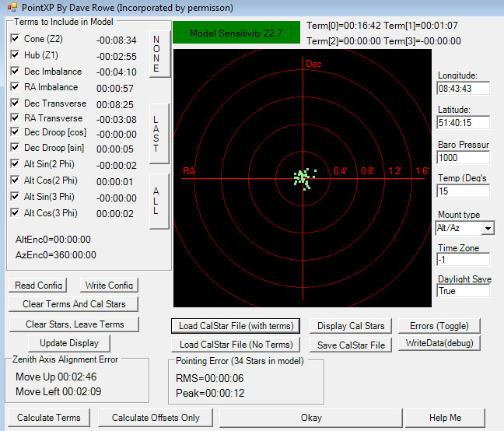Screen dimensions: 504x431
Task: Disable Dec Droop [cos] term
Action: tap(15, 132)
